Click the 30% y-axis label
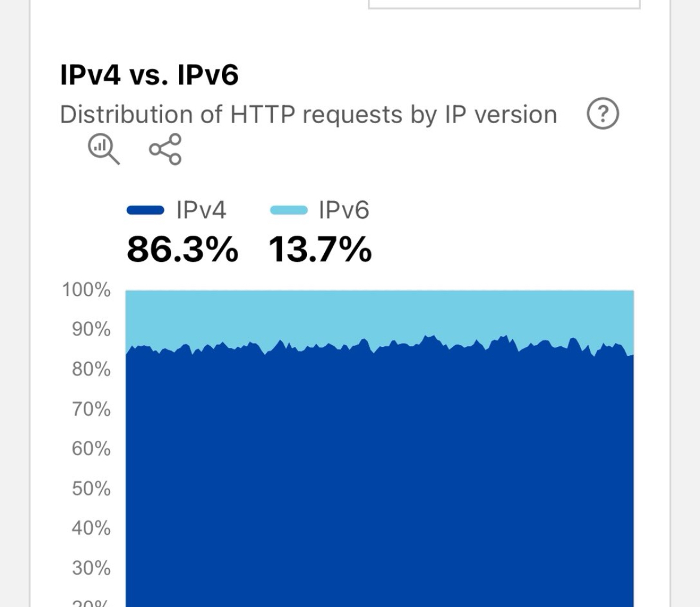700x607 pixels. click(x=91, y=568)
